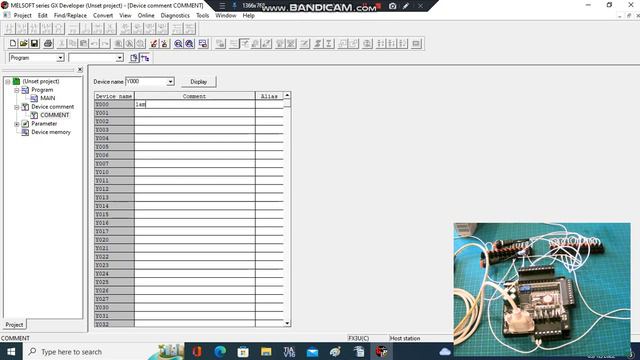640x360 pixels.
Task: Click the Device memory icon in tree
Action: pyautogui.click(x=25, y=132)
